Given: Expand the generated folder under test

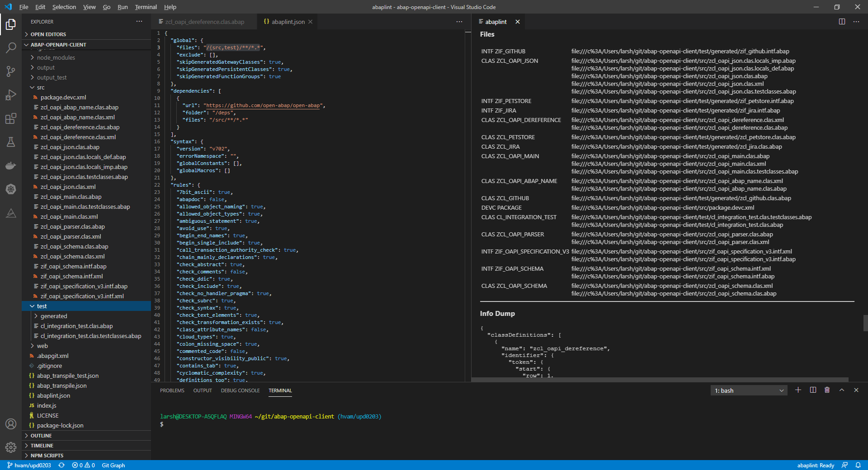Looking at the screenshot, I should click(54, 316).
